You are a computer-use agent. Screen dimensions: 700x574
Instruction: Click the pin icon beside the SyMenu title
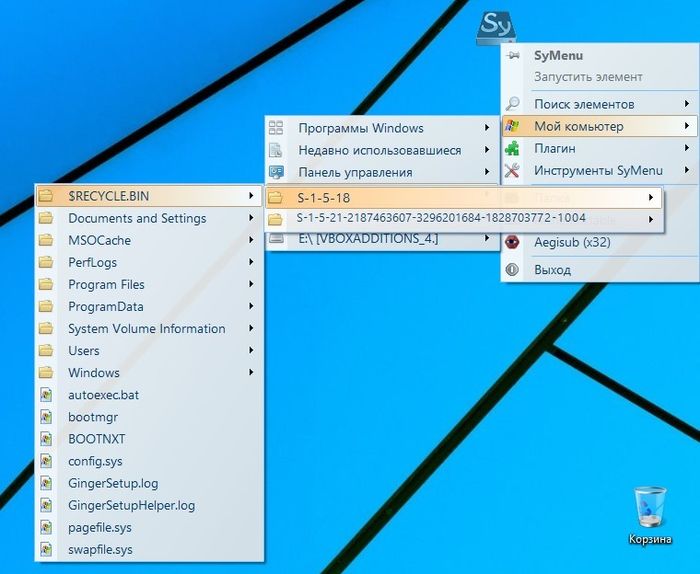(512, 56)
